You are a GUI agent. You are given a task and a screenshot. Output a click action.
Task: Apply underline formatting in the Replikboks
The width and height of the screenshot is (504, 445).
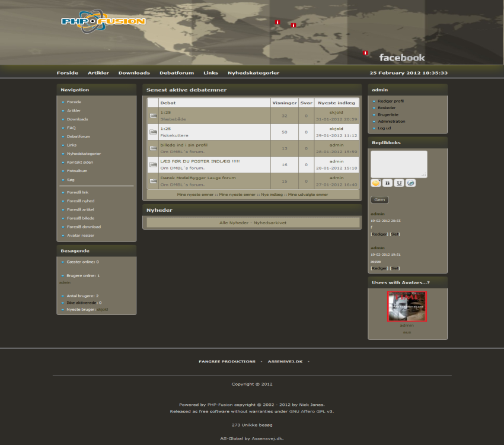point(399,183)
